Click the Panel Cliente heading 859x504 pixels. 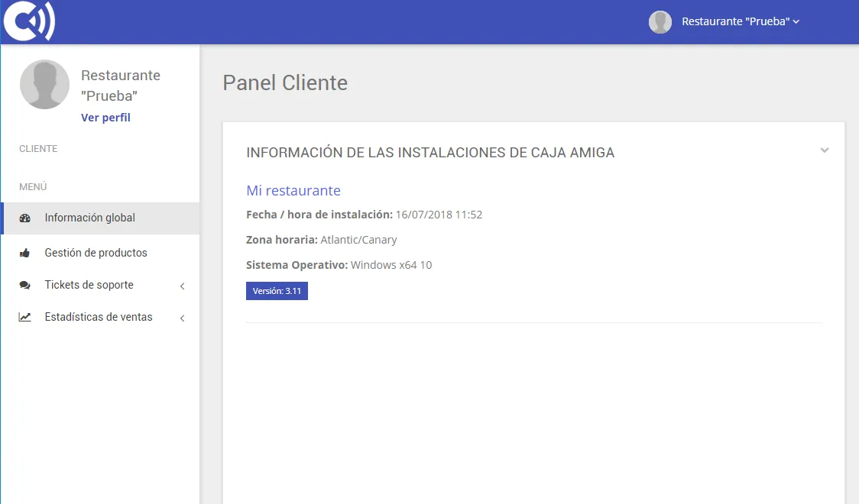(x=285, y=82)
